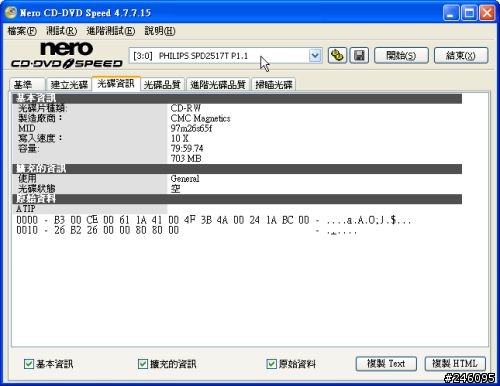Open the PHILIPS SPD2517T drive dropdown

coord(315,56)
